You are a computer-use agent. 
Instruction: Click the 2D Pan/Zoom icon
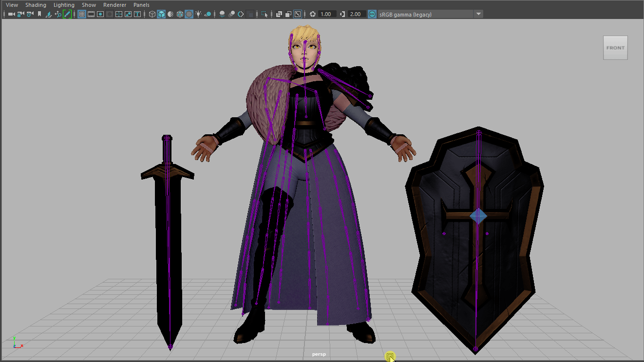pyautogui.click(x=58, y=14)
